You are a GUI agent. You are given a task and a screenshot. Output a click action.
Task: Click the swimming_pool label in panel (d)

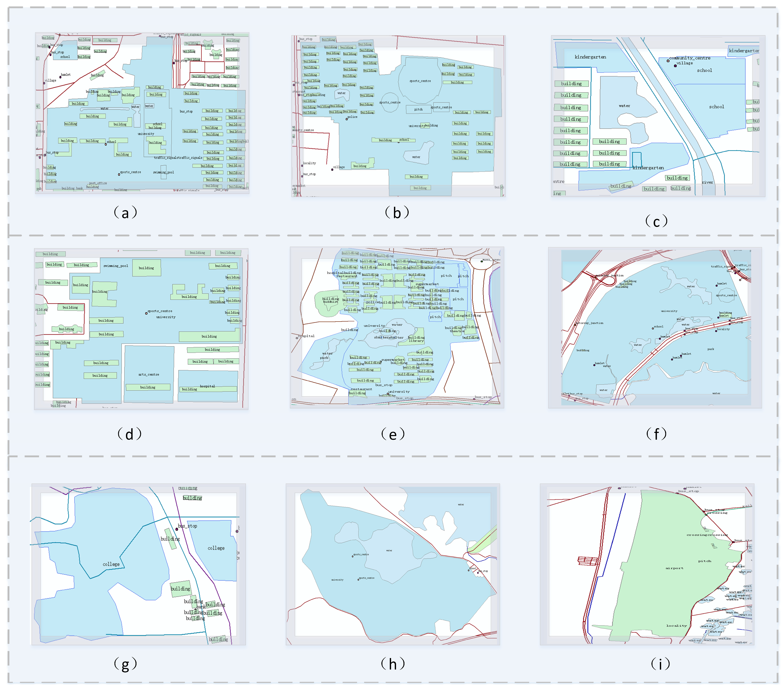pyautogui.click(x=116, y=265)
